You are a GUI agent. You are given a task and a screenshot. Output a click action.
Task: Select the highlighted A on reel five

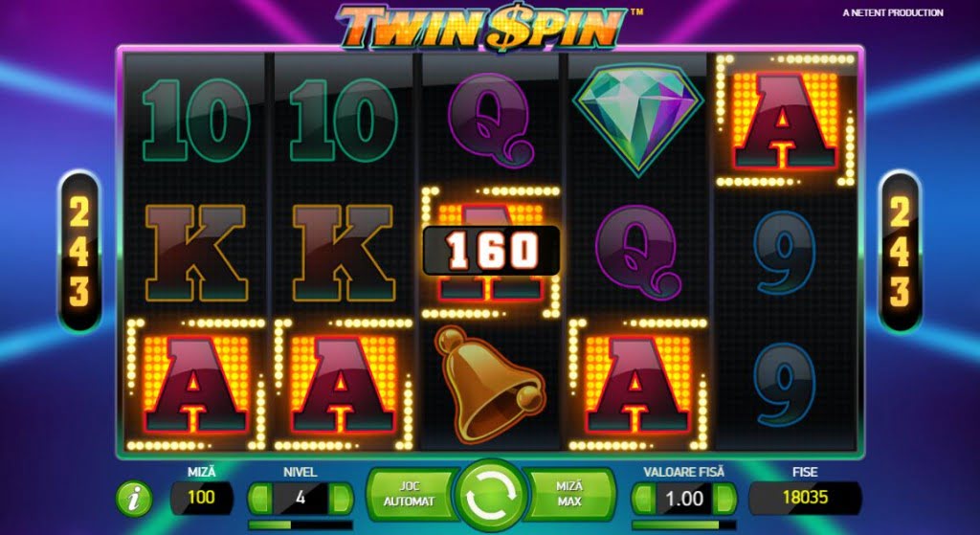pos(785,120)
